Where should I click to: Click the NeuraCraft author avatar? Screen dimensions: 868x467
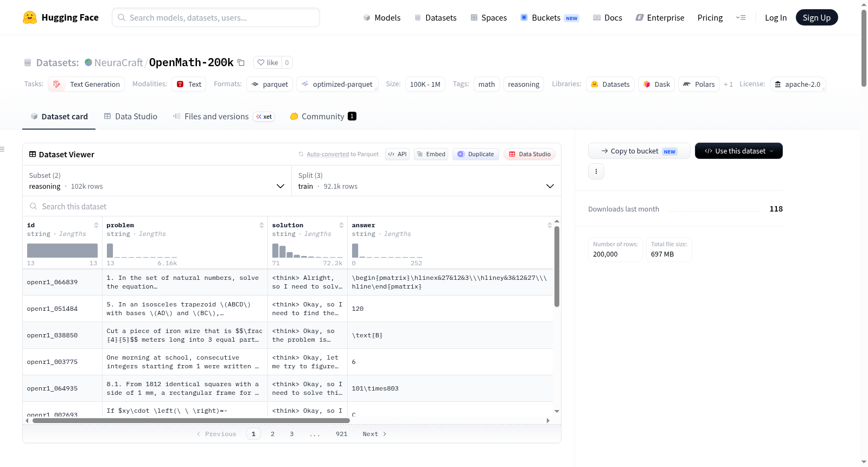(88, 62)
